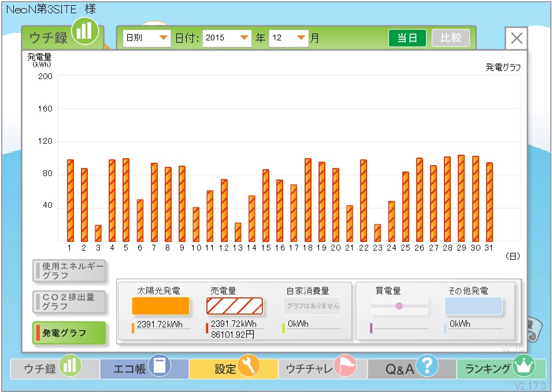Expand the 2015 year dropdown
This screenshot has height=392, width=552.
click(227, 38)
